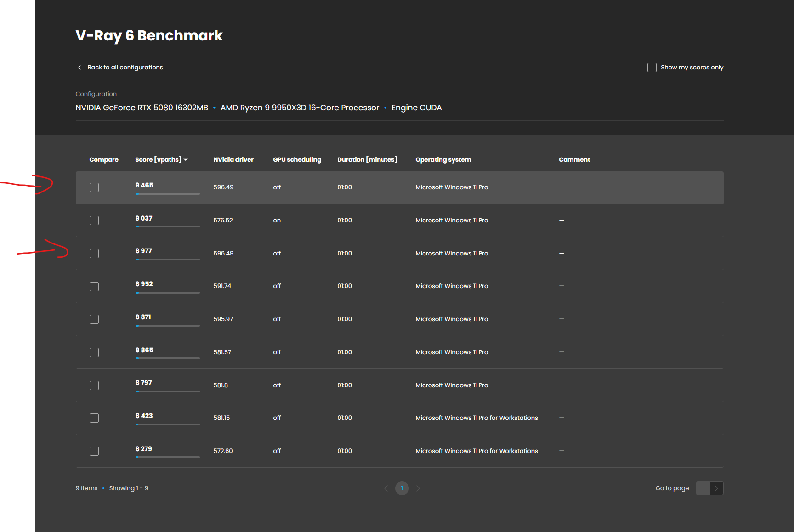Click driver version 581.15

(x=221, y=418)
